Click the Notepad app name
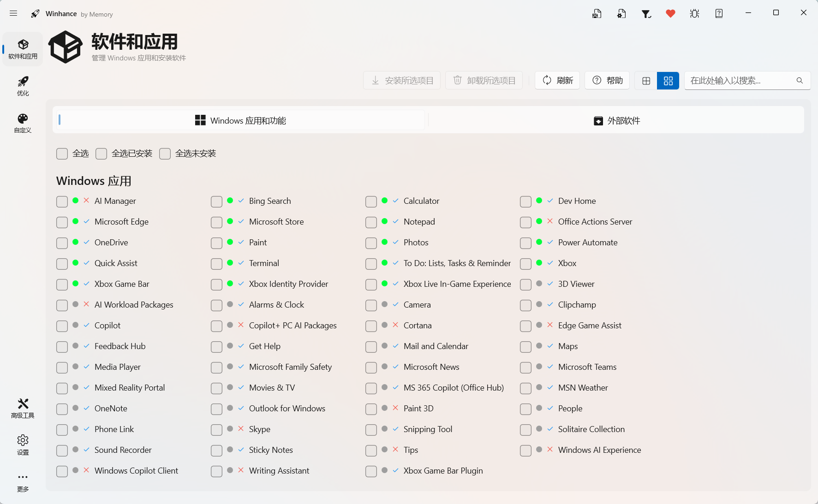818x504 pixels. [419, 222]
